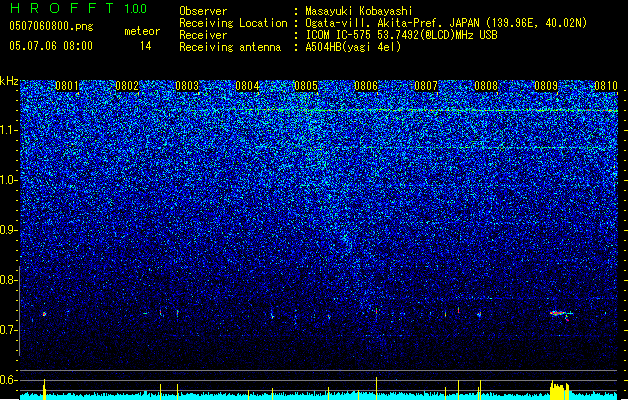Click the Receiving antenna label
The image size is (629, 400).
click(230, 47)
